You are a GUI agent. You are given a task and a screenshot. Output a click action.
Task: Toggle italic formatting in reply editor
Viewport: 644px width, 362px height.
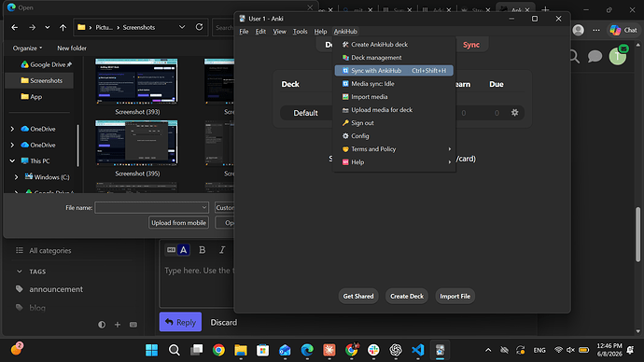pos(222,250)
